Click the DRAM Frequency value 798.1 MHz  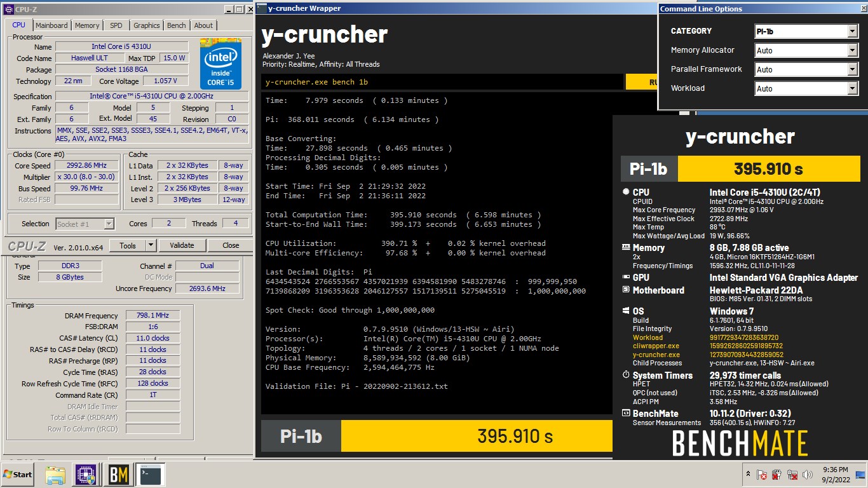(153, 315)
